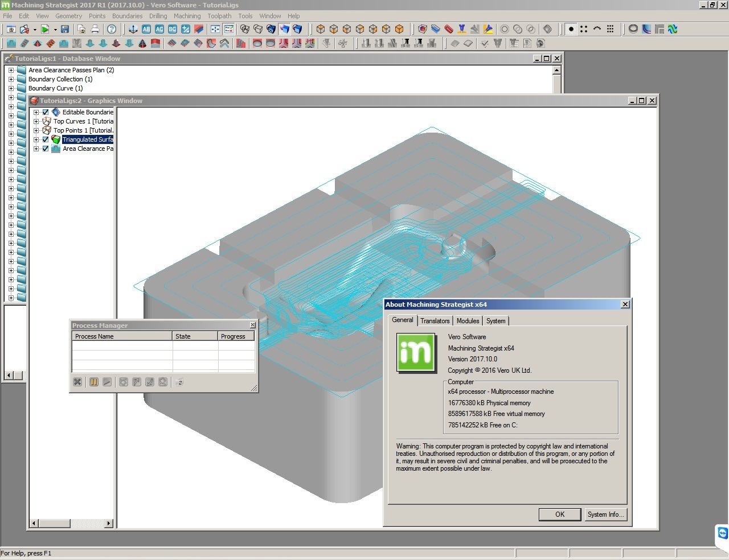Open the Machining menu

click(x=187, y=16)
